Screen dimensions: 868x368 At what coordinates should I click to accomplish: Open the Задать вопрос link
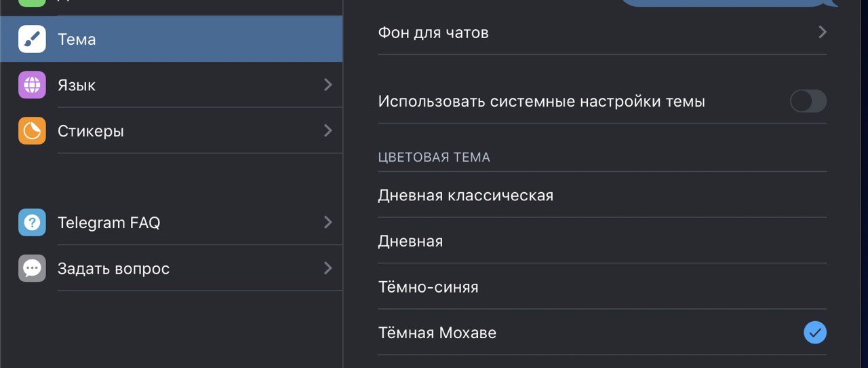coord(113,269)
